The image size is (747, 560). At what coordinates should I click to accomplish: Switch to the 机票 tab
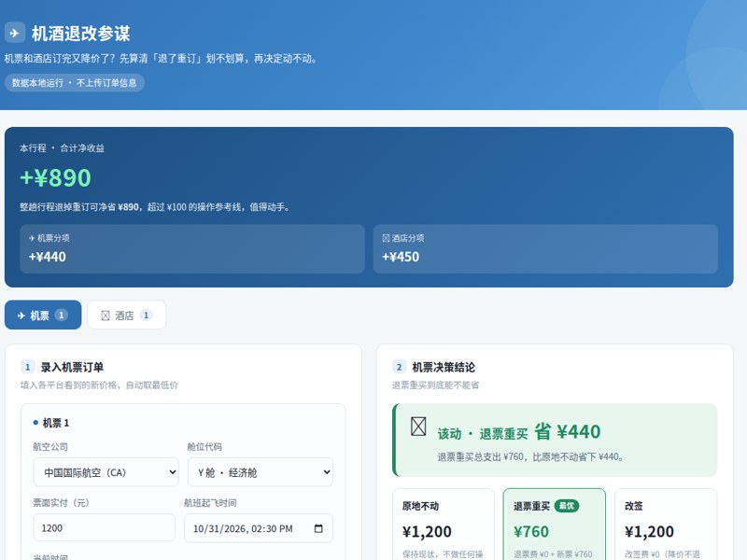coord(43,315)
